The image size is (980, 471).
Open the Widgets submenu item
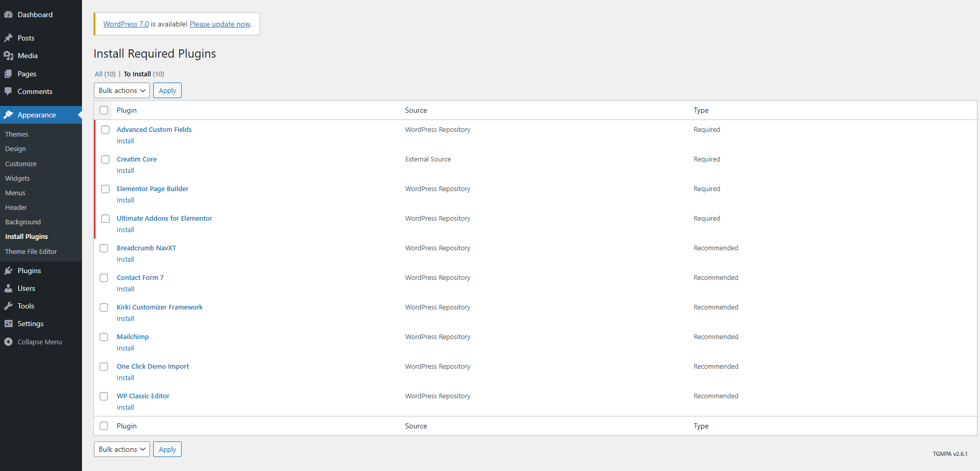coord(18,178)
